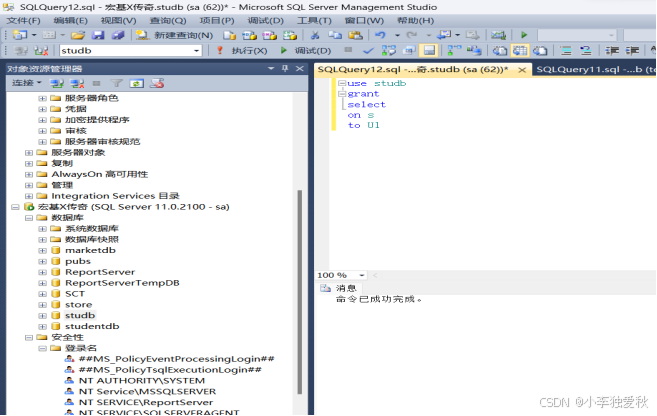Click Comment Out Selected Lines icon
The width and height of the screenshot is (657, 416).
566,51
